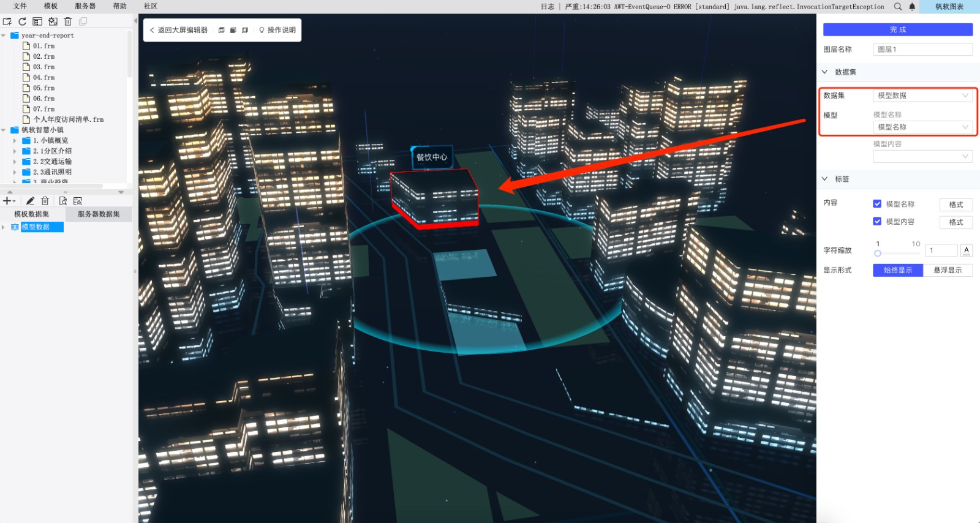Click the outlined cube view icon
Image resolution: width=980 pixels, height=523 pixels.
pyautogui.click(x=244, y=30)
